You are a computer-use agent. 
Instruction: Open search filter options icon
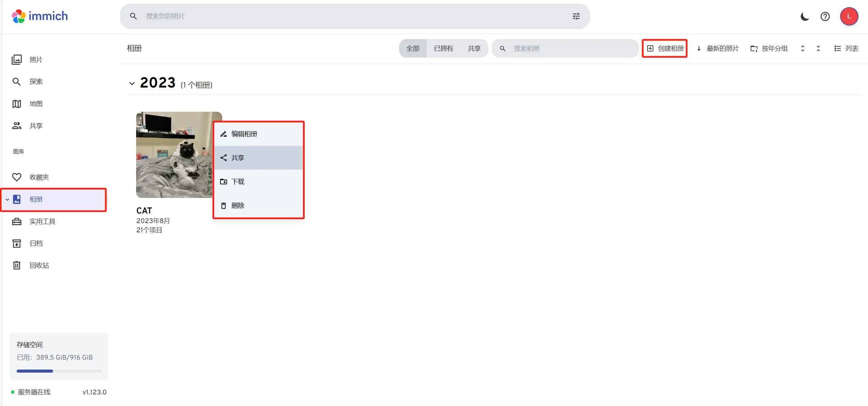[576, 16]
